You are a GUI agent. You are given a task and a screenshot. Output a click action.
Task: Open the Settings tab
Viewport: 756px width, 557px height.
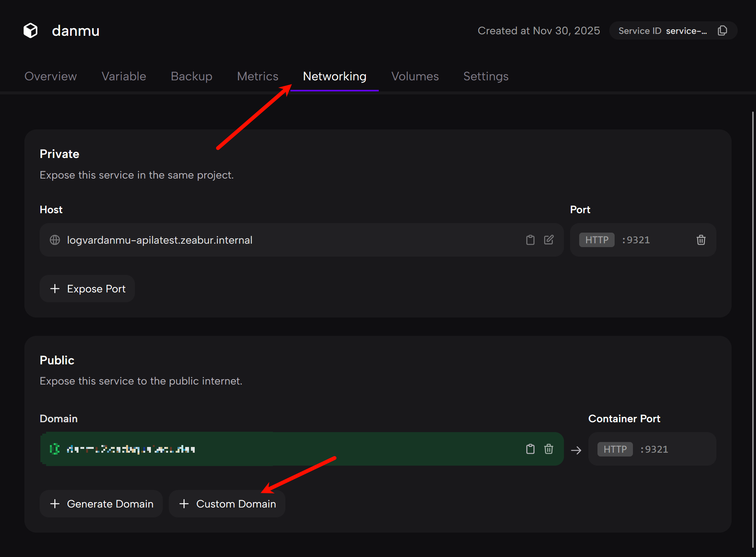pos(486,76)
